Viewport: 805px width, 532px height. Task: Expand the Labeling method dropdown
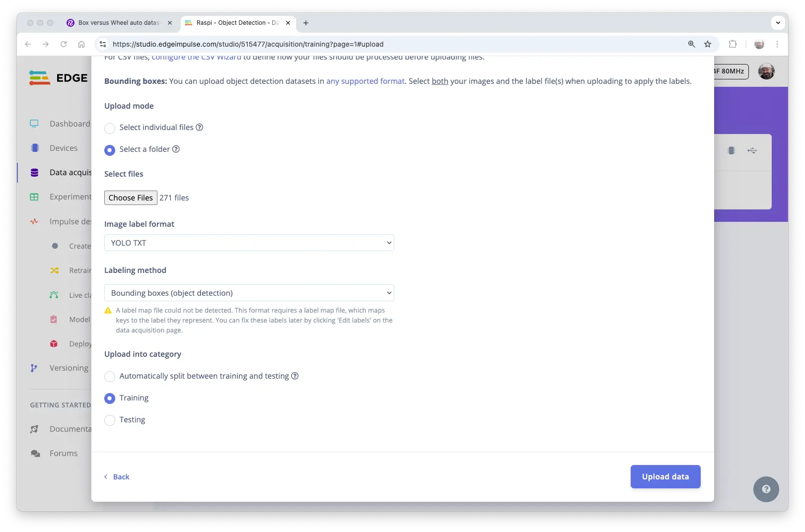click(249, 293)
